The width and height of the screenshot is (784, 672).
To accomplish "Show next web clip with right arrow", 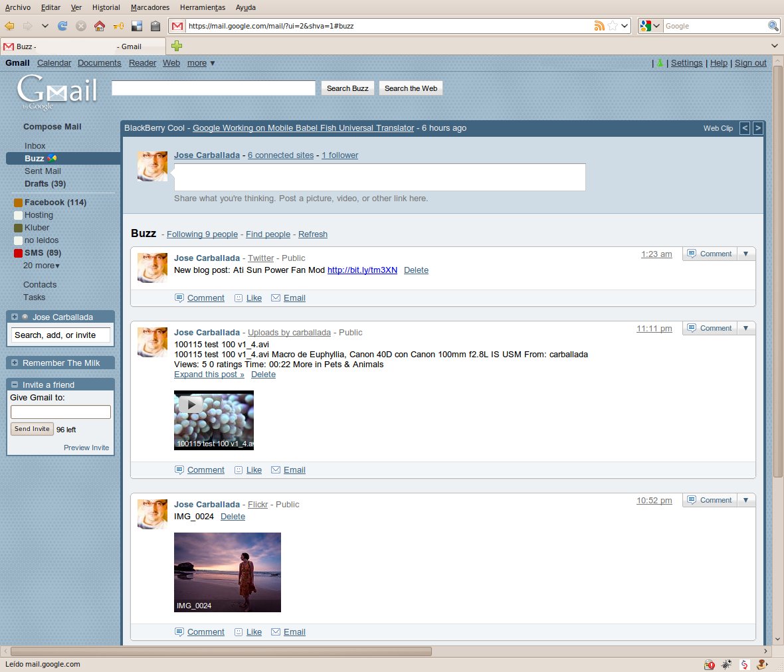I will [758, 128].
